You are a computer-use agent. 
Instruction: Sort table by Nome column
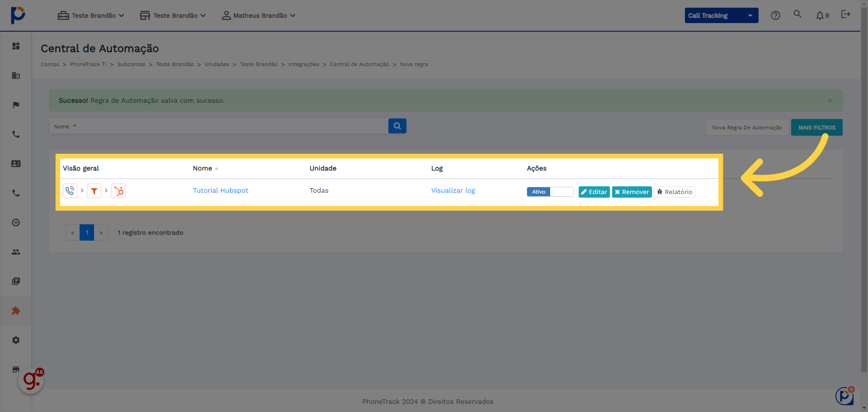(x=206, y=168)
